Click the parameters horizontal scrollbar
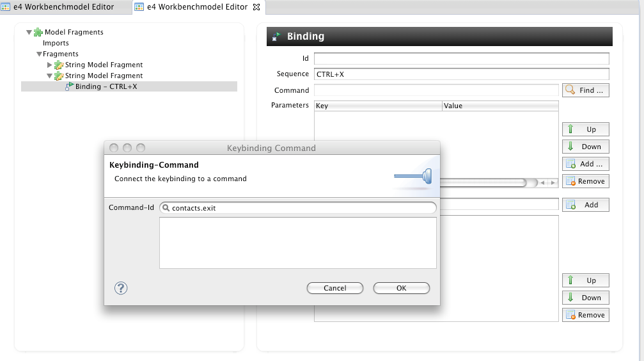Image resolution: width=644 pixels, height=361 pixels. coord(486,182)
